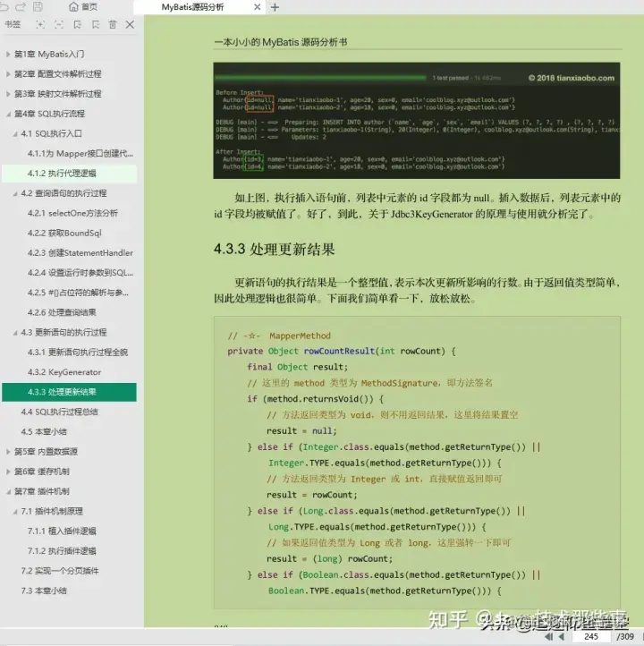Go to first page arrow
The height and width of the screenshot is (646, 644).
click(x=549, y=636)
